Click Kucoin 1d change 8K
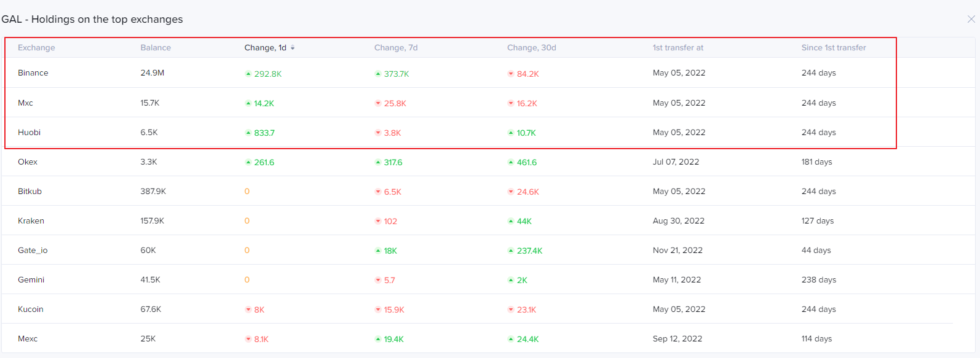 pos(259,309)
